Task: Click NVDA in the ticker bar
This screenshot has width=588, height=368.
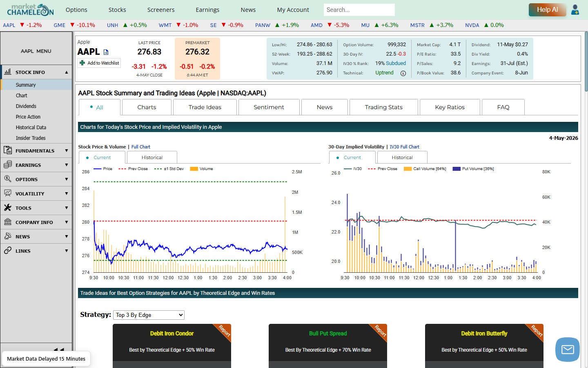Action: click(472, 25)
